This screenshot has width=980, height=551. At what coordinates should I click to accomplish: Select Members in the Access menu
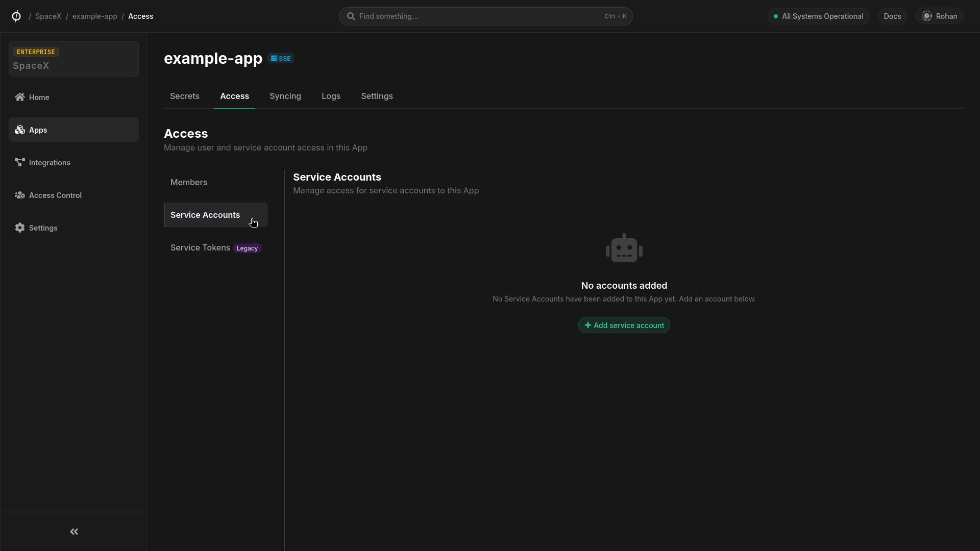tap(188, 182)
